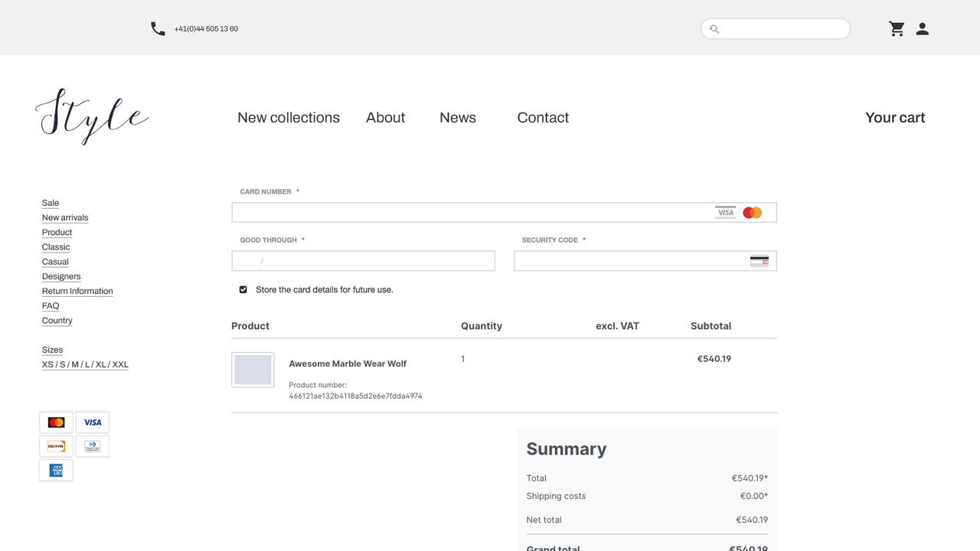
Task: Open the Country link
Action: [57, 321]
